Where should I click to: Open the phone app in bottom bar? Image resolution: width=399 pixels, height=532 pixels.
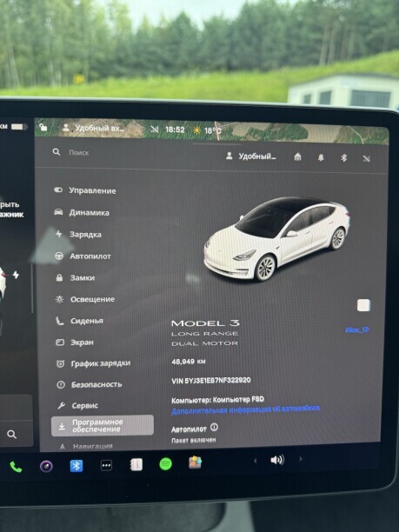point(16,467)
